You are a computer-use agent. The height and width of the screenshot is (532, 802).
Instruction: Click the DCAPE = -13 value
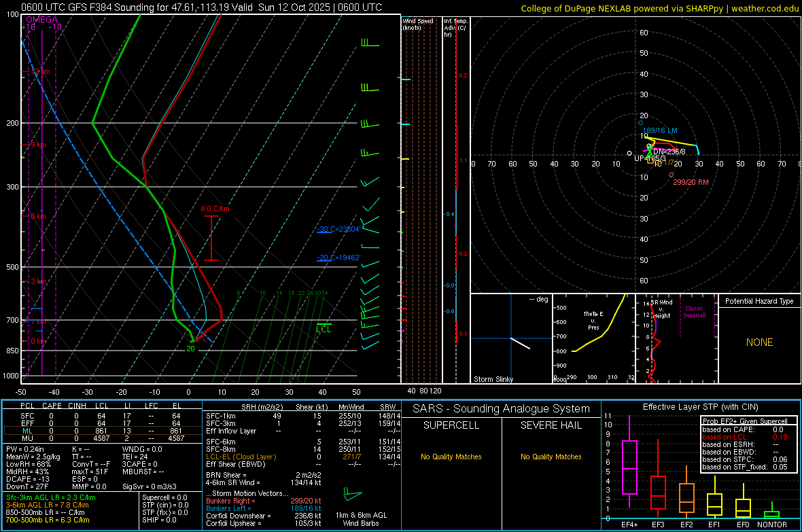(x=28, y=479)
